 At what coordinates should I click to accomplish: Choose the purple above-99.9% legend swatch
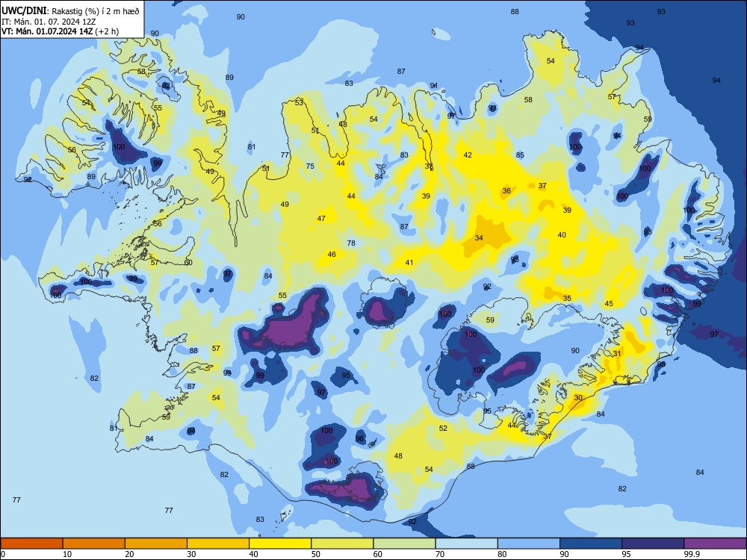[x=715, y=544]
